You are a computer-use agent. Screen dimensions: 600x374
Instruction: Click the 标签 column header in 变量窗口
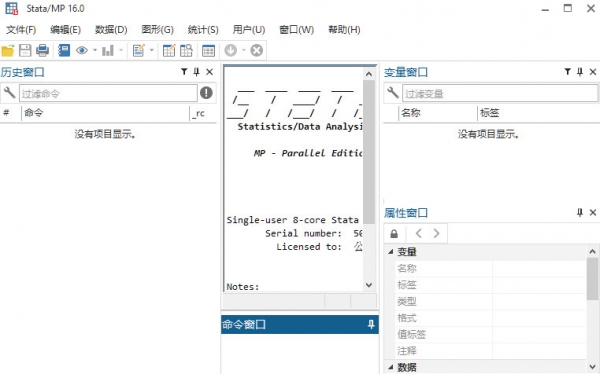(x=538, y=113)
